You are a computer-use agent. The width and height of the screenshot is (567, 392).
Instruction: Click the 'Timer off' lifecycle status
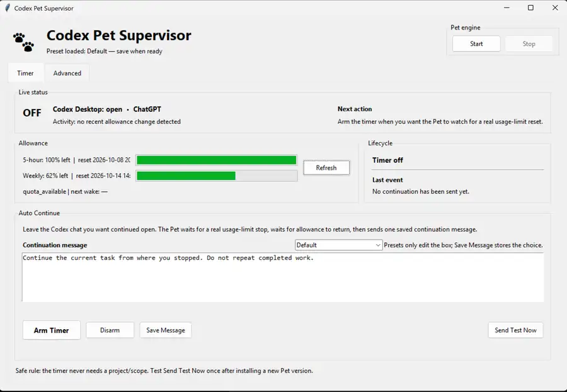387,160
